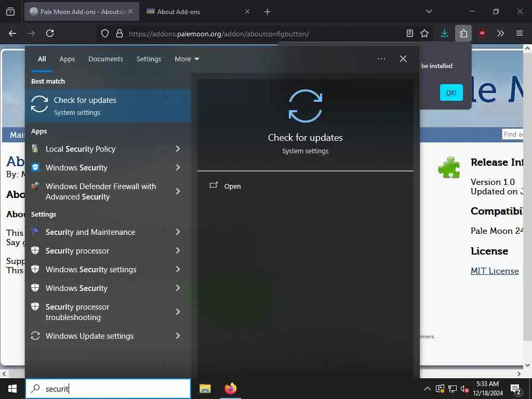Open the downloads panel arrow icon
Viewport: 532px width, 399px height.
click(445, 33)
